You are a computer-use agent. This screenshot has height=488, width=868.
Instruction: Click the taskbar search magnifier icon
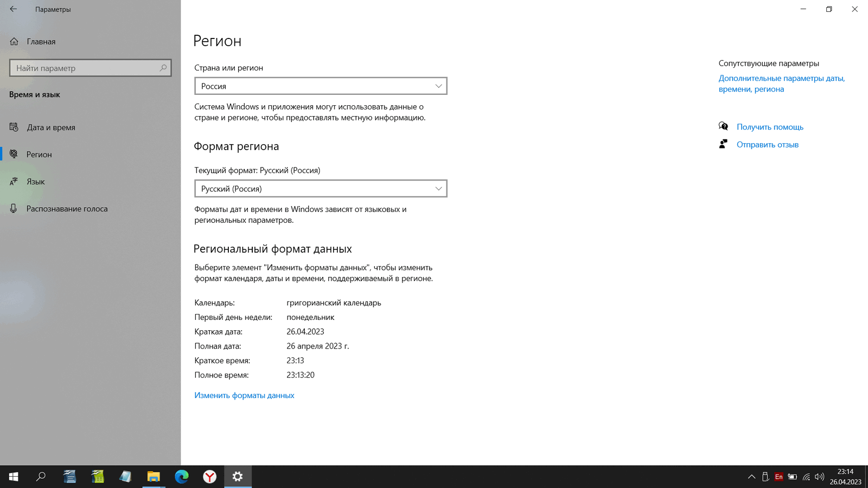pos(41,477)
